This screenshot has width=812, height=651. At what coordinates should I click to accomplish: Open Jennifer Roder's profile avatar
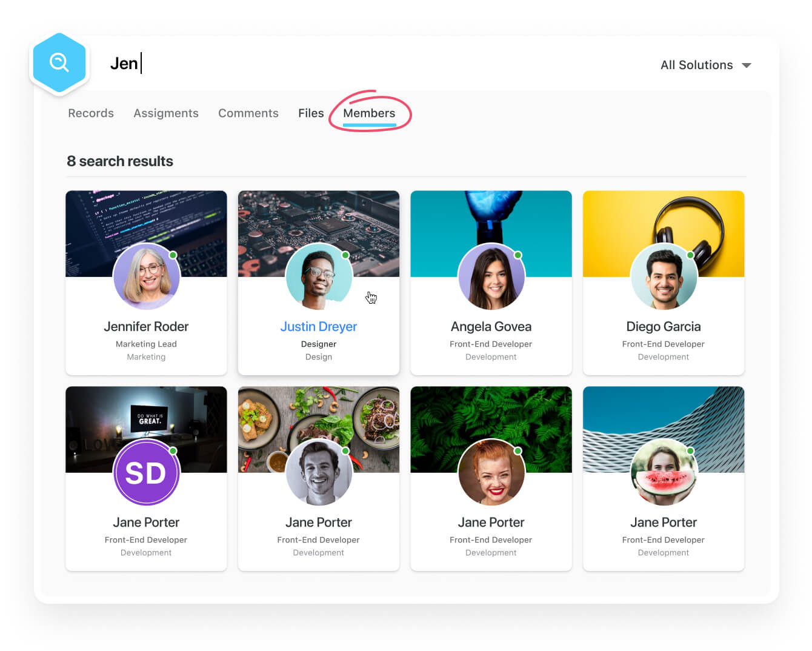click(x=147, y=276)
